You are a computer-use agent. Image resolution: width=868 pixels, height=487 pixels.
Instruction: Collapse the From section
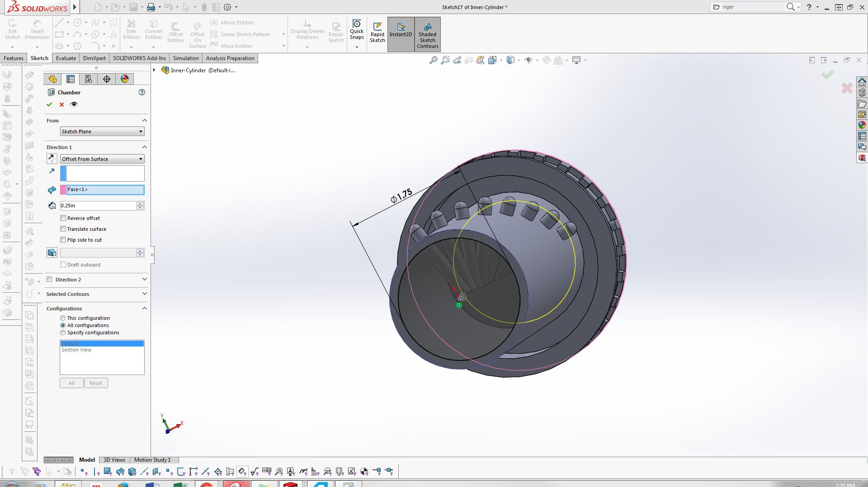coord(145,120)
